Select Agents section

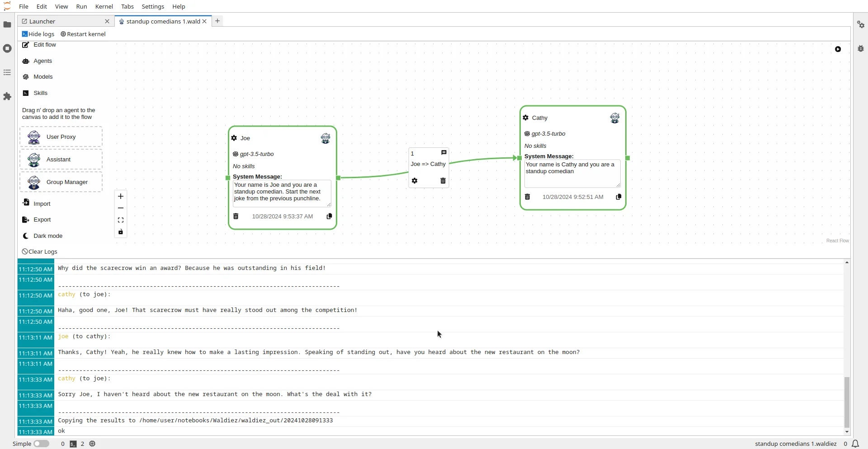[x=38, y=61]
